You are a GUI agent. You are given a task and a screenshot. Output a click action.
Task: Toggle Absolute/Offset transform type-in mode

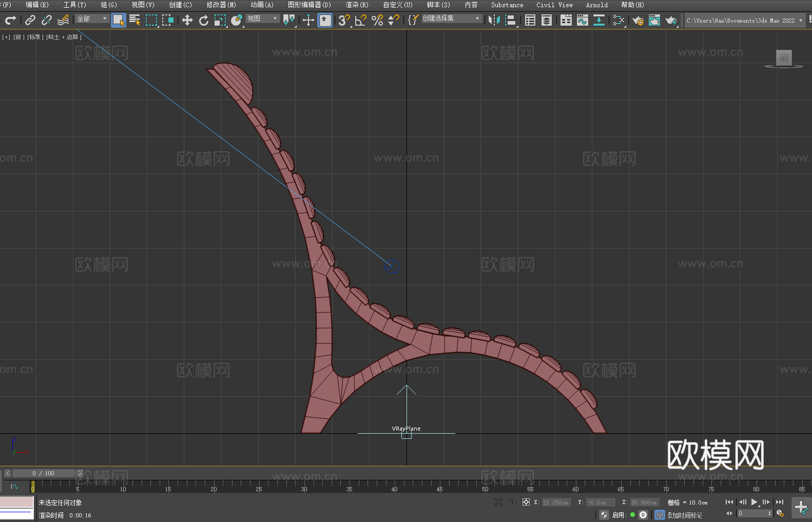point(526,502)
